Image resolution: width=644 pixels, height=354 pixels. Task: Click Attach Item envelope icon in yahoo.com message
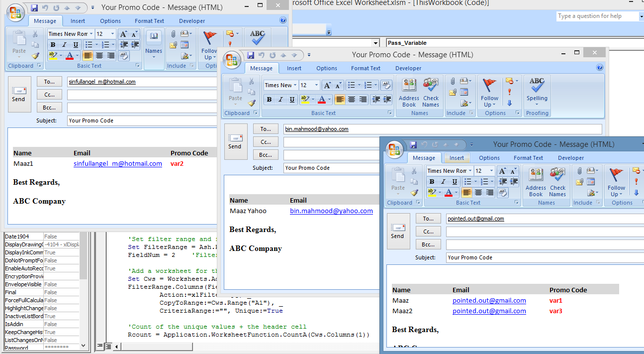(x=453, y=92)
